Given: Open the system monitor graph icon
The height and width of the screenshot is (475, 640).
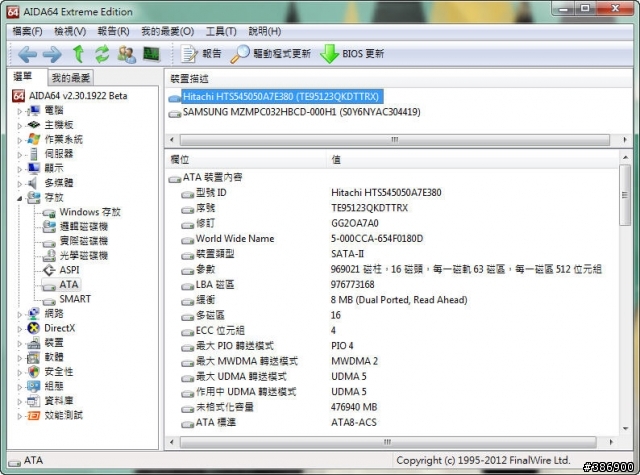Looking at the screenshot, I should 151,54.
